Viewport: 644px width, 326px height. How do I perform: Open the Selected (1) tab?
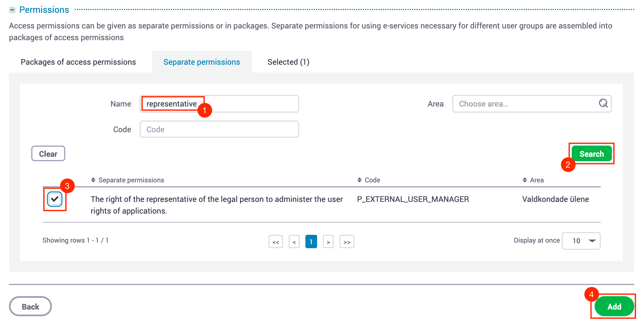pos(288,62)
